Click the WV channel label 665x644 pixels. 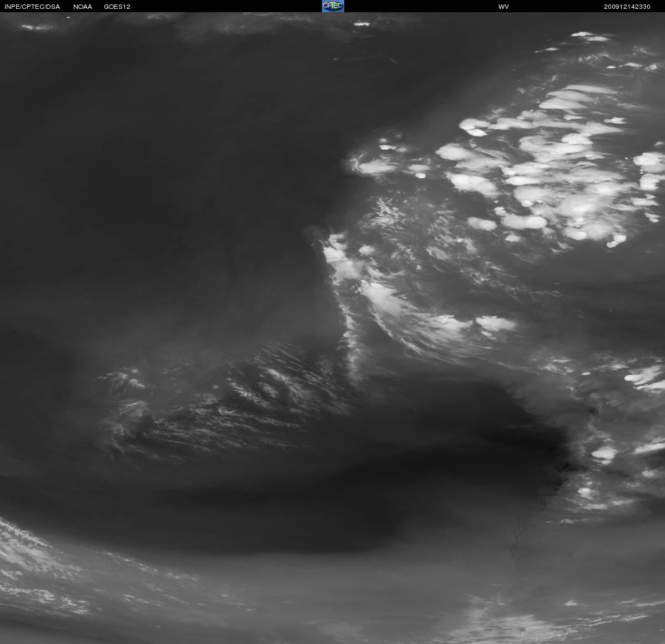503,7
